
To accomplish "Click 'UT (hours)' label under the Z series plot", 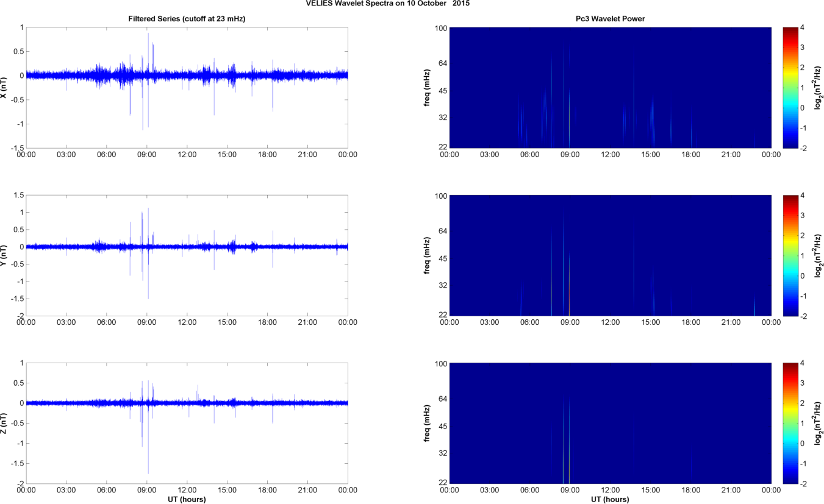I will click(187, 499).
